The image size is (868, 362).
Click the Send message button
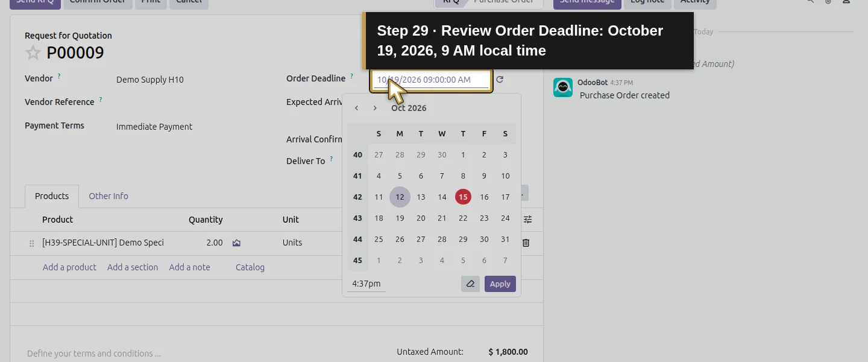tap(587, 2)
